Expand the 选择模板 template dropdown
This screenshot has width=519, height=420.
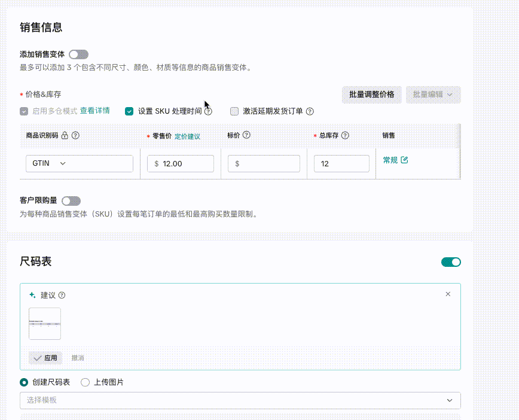click(x=240, y=400)
